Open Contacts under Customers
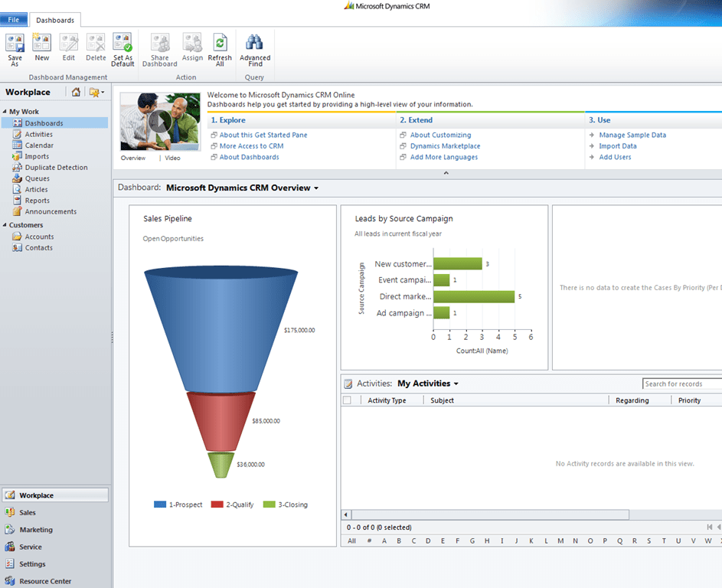 39,248
